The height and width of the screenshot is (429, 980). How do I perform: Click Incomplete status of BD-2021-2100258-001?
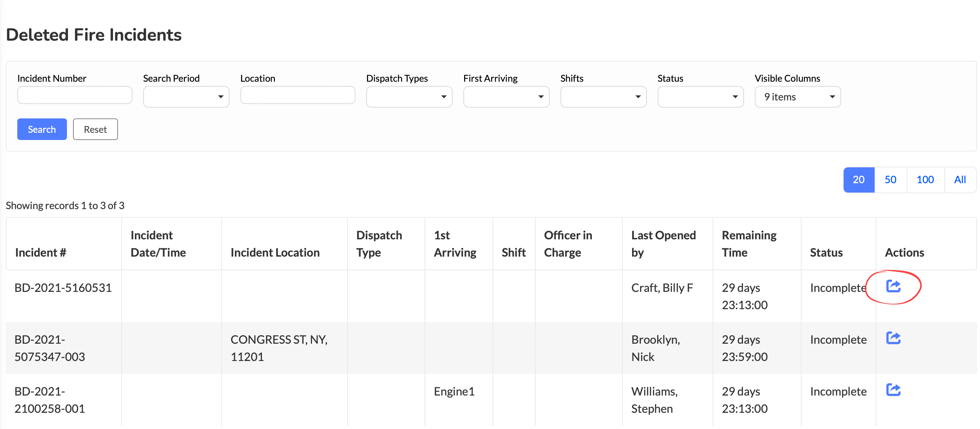[x=838, y=391]
